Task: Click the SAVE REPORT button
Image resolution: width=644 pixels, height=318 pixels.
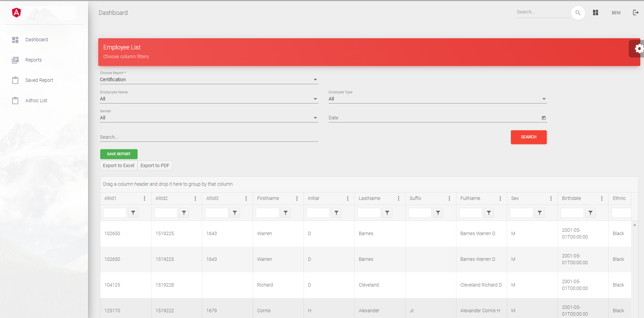Action: pyautogui.click(x=119, y=154)
